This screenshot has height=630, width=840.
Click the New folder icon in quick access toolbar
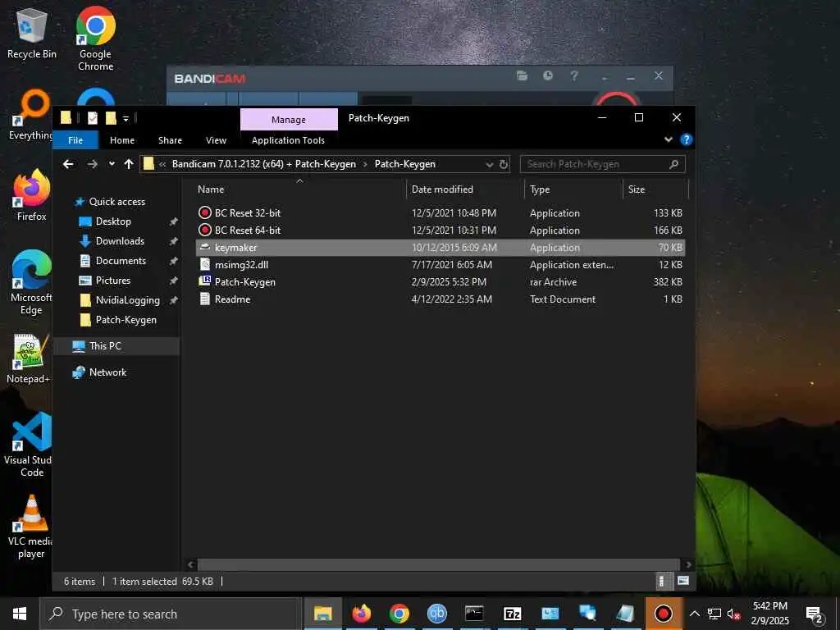pyautogui.click(x=111, y=118)
